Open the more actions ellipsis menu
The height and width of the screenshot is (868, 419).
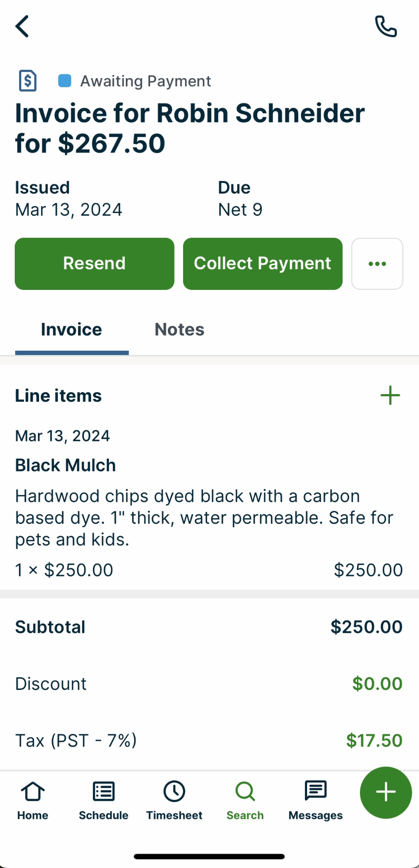(x=377, y=264)
